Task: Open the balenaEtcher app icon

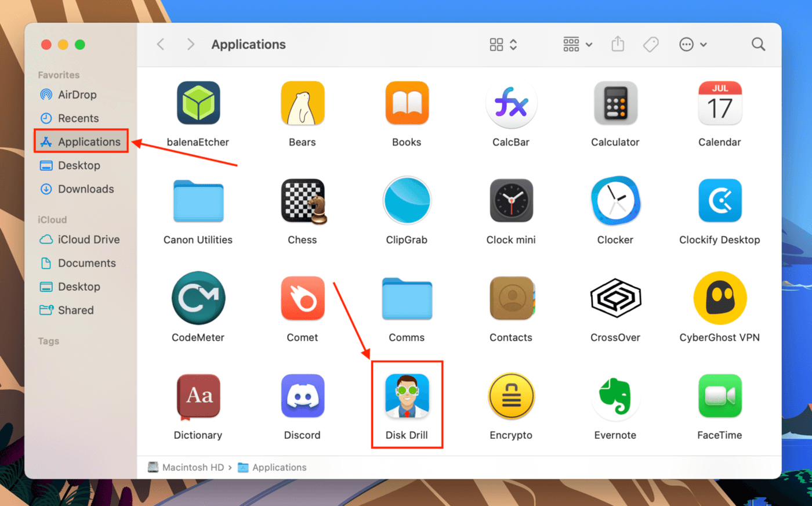Action: (x=198, y=103)
